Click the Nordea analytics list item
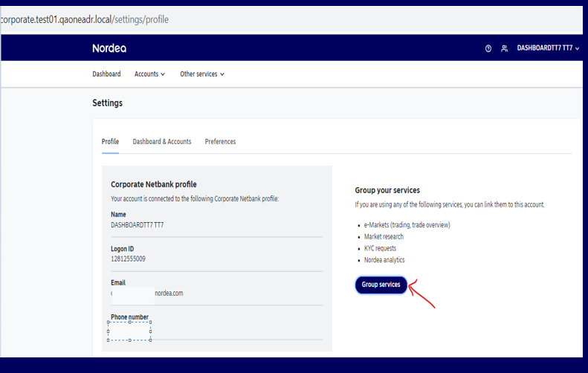This screenshot has width=588, height=373. coord(384,260)
